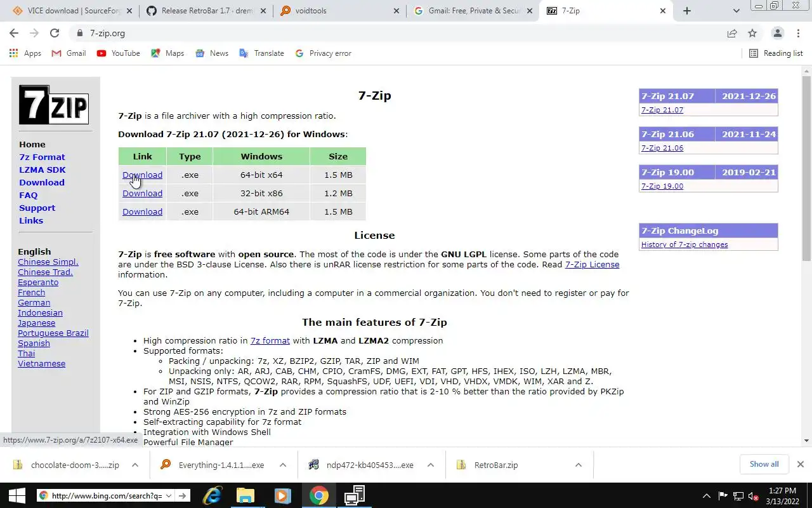
Task: Click Chrome icon in taskbar
Action: click(x=319, y=495)
